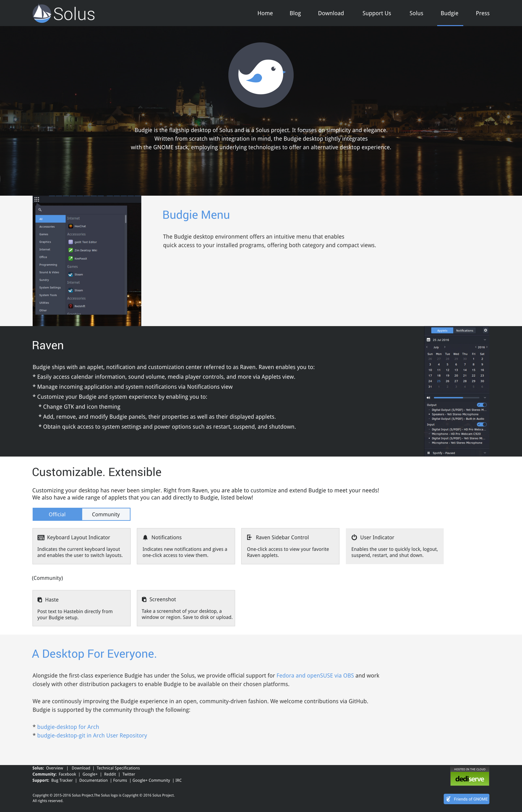Switch to the Community applets tab
The height and width of the screenshot is (812, 522).
[x=106, y=514]
